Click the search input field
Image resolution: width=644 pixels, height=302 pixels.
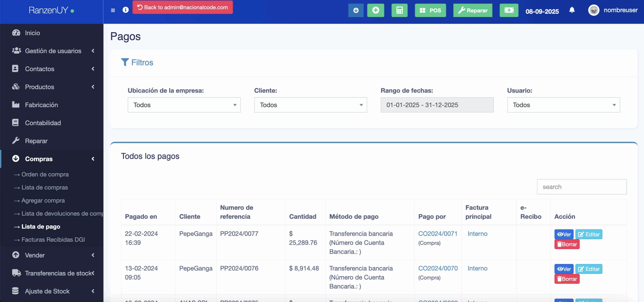(581, 187)
